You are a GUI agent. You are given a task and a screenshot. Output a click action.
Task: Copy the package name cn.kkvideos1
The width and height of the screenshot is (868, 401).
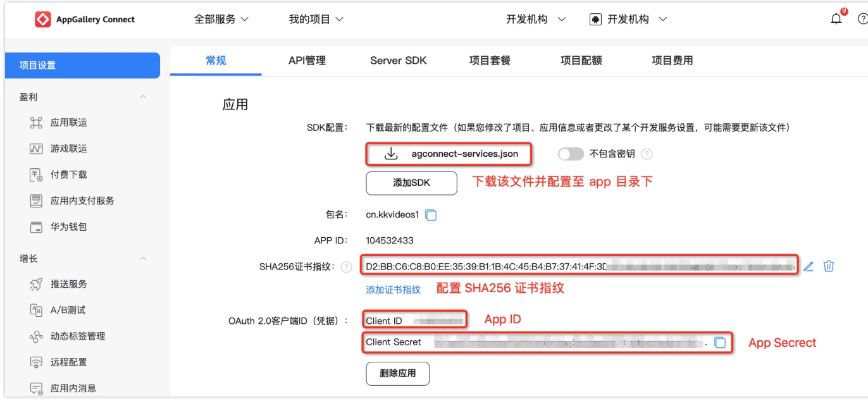coord(431,215)
